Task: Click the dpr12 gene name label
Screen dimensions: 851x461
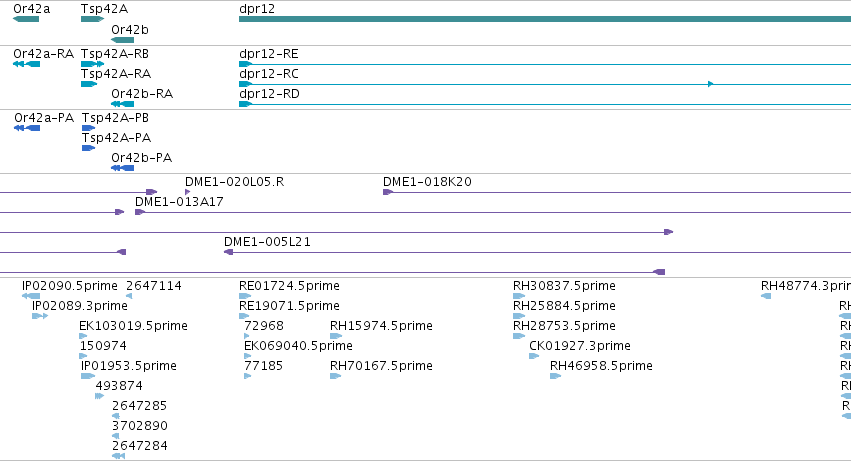Action: pyautogui.click(x=257, y=9)
